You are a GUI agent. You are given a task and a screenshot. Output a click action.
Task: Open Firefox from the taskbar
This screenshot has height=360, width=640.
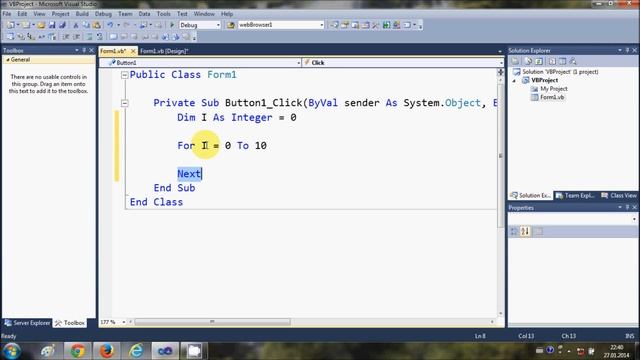106,351
